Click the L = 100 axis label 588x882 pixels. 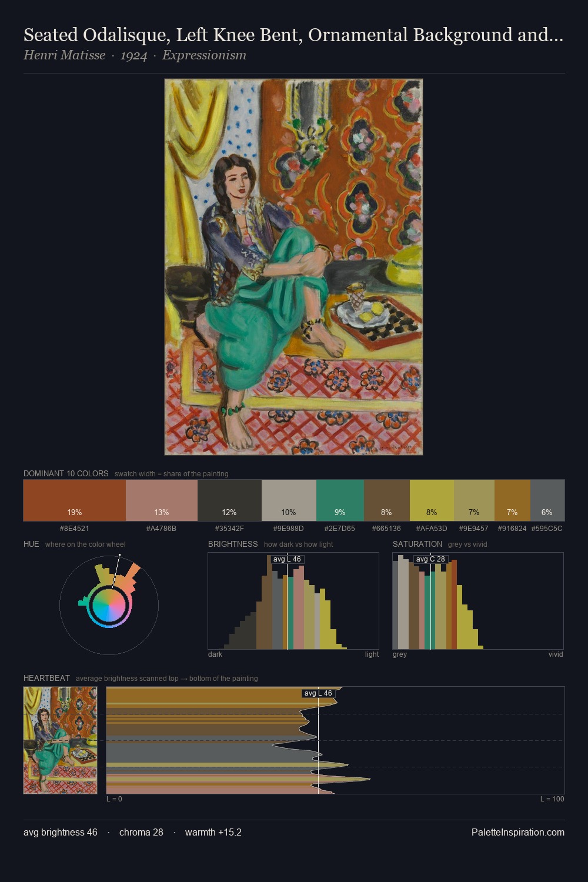coord(552,799)
